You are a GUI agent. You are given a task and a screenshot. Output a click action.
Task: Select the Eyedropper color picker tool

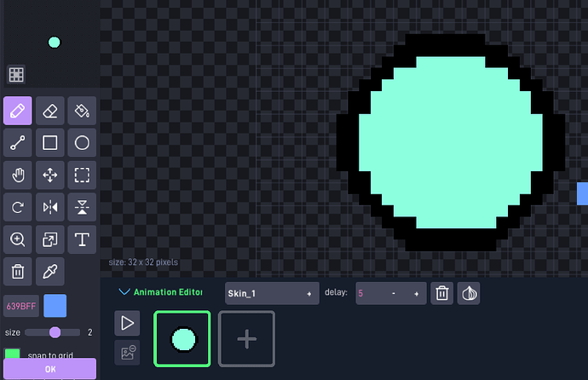50,272
